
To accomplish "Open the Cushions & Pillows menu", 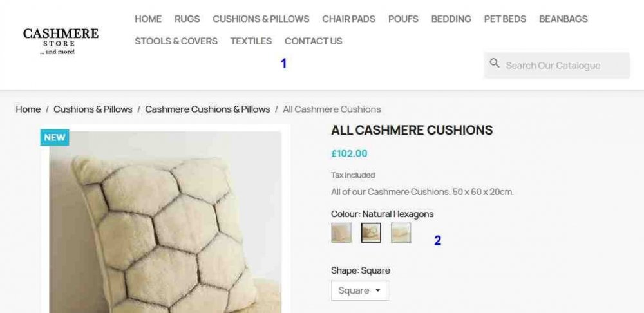I will [x=261, y=19].
